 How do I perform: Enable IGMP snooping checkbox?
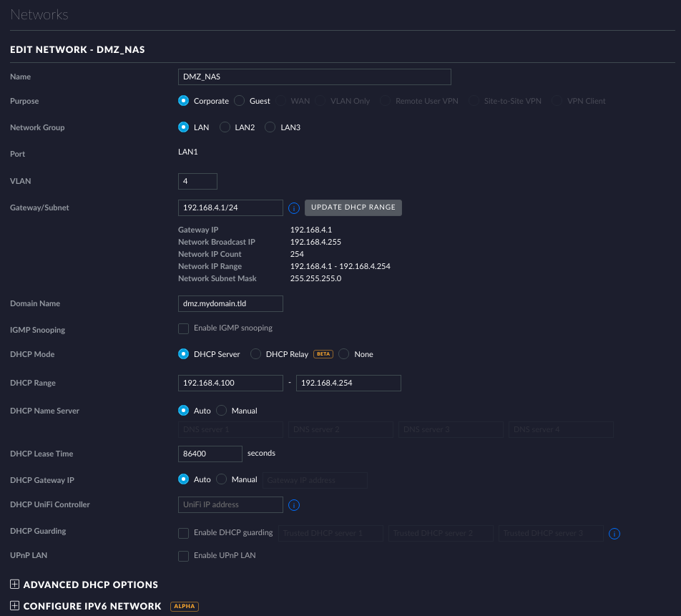click(184, 328)
